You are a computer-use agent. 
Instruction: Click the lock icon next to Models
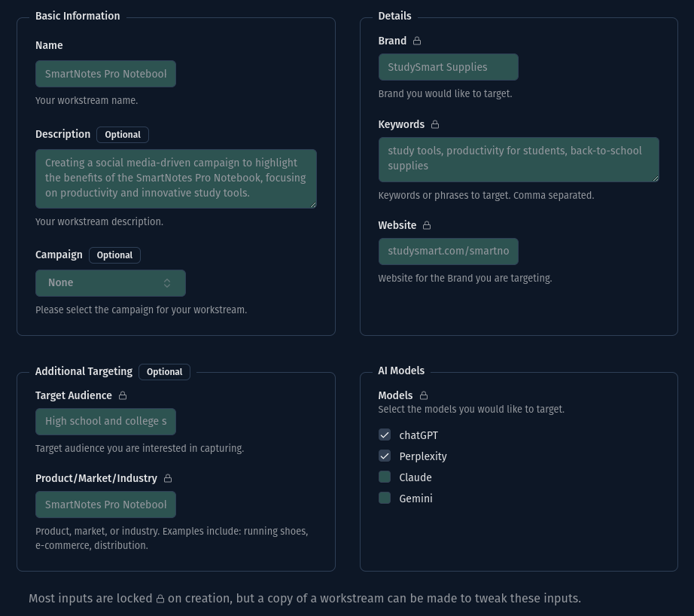[424, 395]
